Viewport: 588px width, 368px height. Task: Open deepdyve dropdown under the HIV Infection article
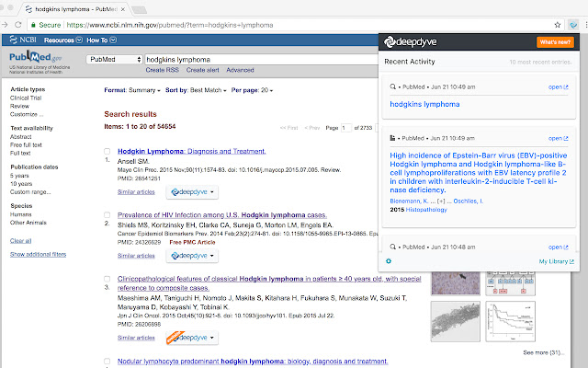[x=192, y=256]
